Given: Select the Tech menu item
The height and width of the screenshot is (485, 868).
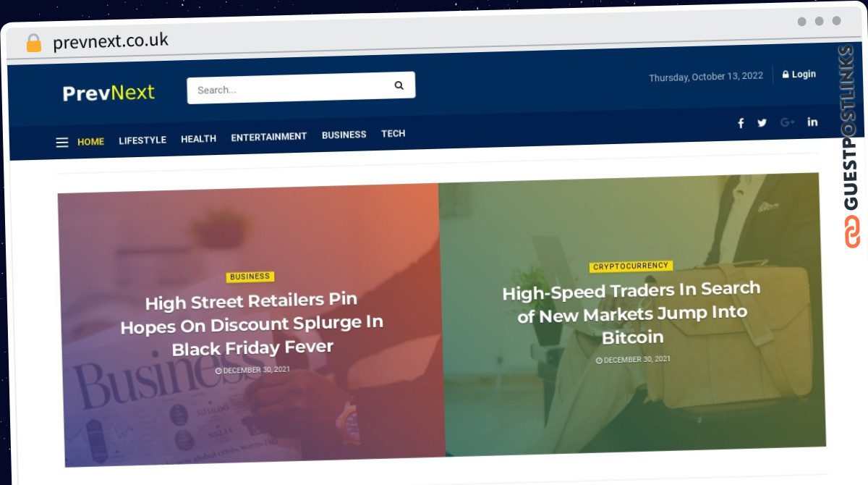Looking at the screenshot, I should pos(393,133).
